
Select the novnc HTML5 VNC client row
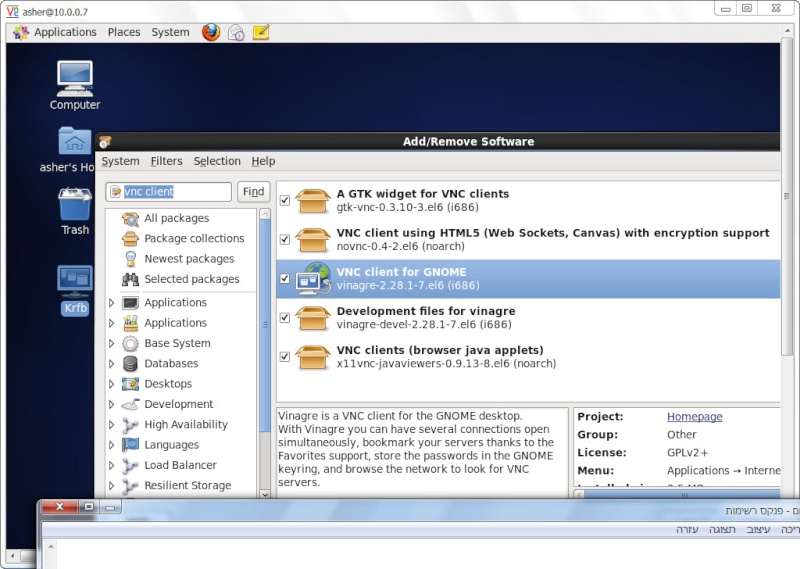528,239
